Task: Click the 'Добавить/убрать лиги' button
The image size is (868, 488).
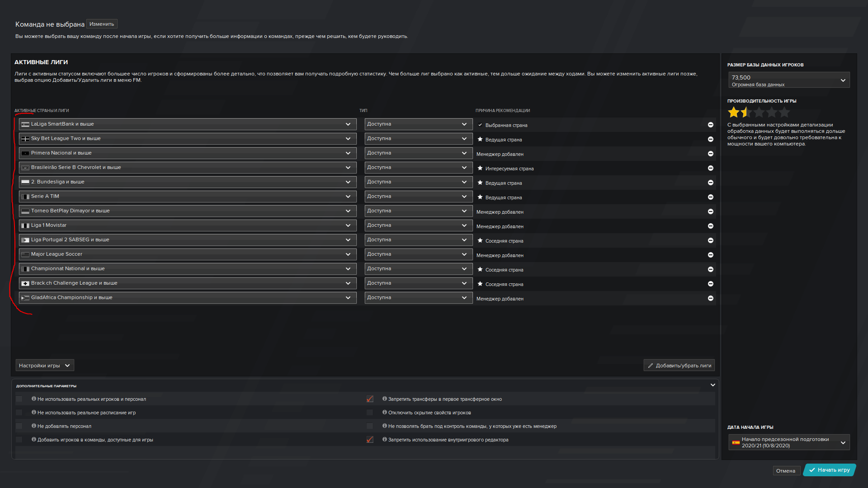Action: point(679,366)
